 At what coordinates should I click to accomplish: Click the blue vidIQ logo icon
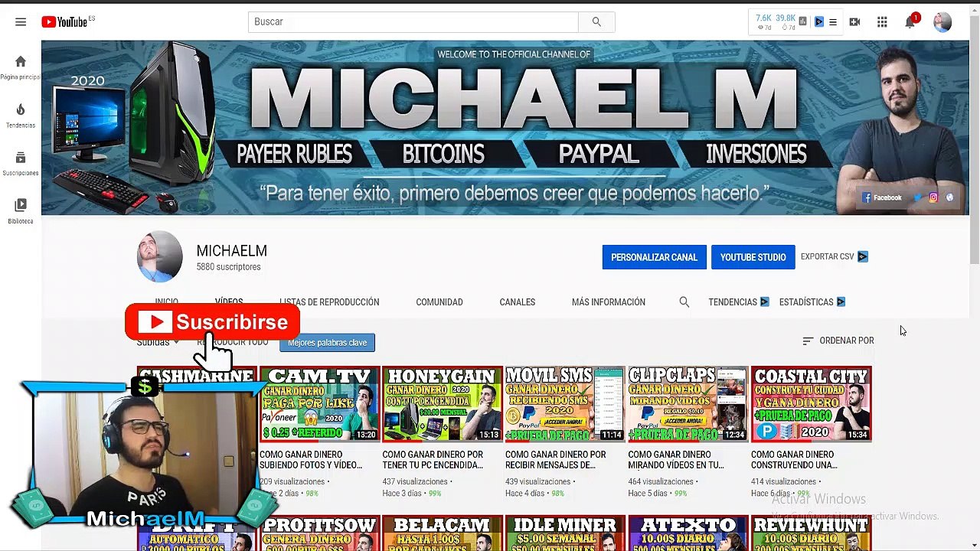pyautogui.click(x=818, y=22)
